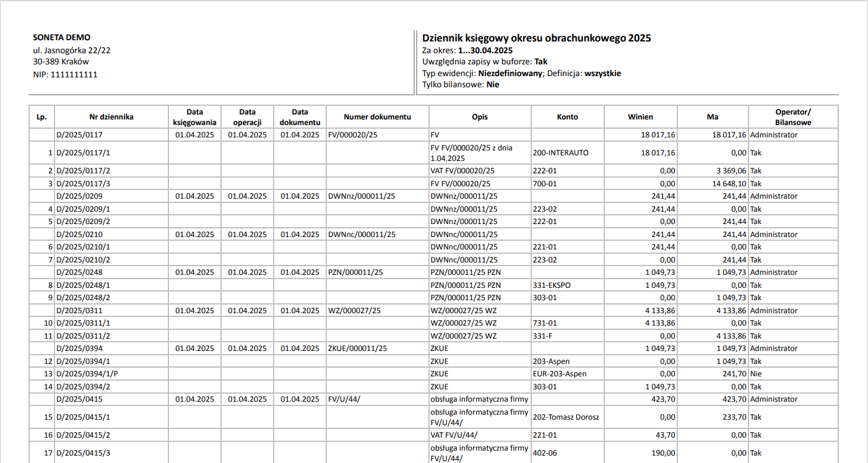Select the NIP: 1111111111 text
868x463 pixels.
[x=65, y=74]
